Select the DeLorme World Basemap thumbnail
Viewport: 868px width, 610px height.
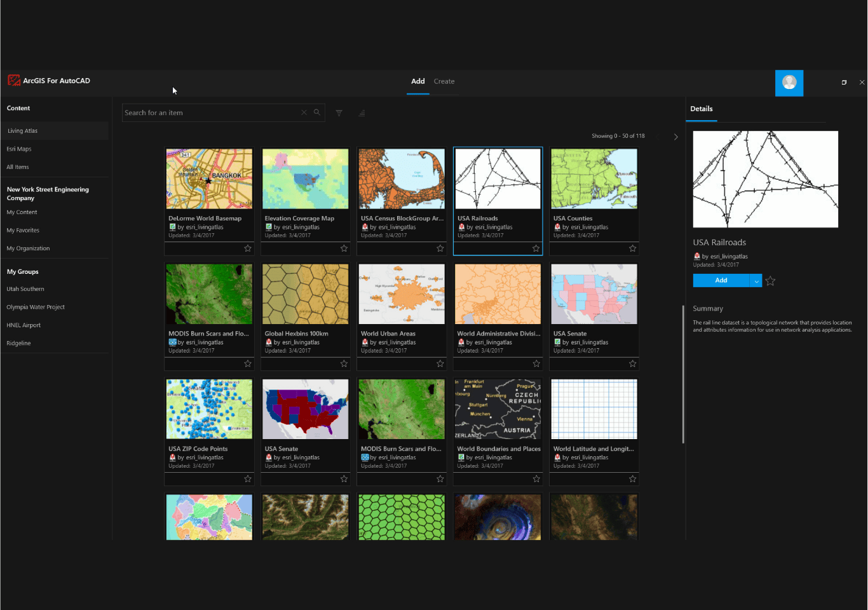pos(209,179)
